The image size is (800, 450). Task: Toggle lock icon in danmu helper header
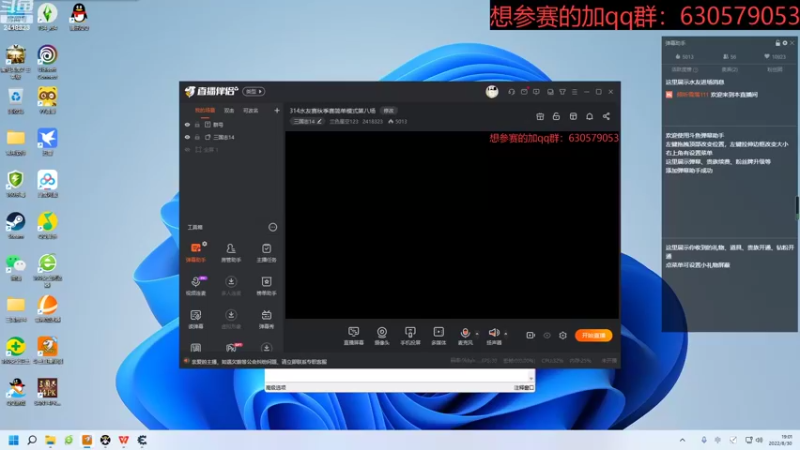click(x=778, y=43)
